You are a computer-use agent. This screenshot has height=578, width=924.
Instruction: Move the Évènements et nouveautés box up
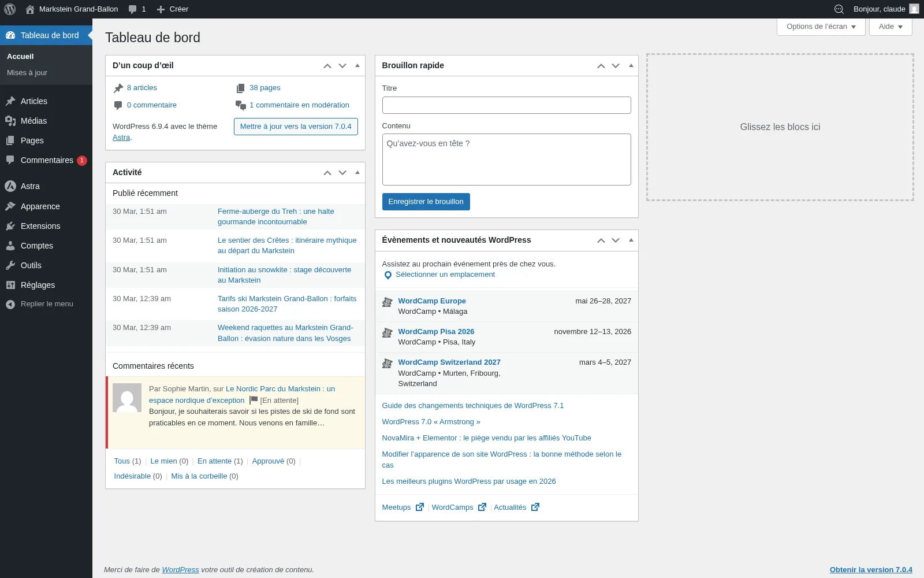click(601, 240)
